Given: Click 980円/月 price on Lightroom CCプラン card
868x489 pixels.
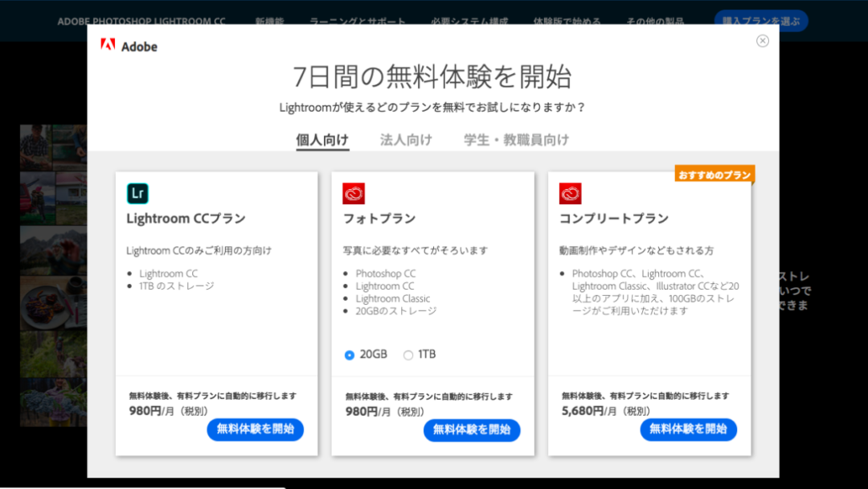Looking at the screenshot, I should [168, 411].
